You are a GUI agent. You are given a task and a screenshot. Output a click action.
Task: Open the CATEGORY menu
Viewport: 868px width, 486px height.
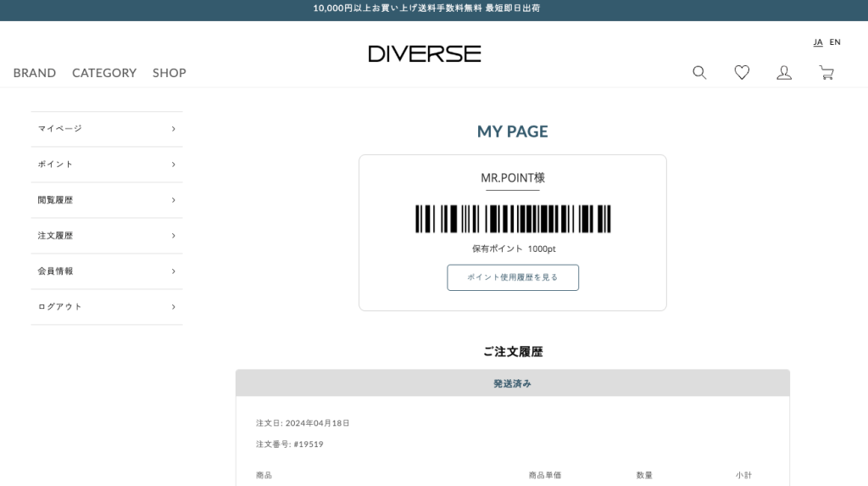pyautogui.click(x=104, y=73)
